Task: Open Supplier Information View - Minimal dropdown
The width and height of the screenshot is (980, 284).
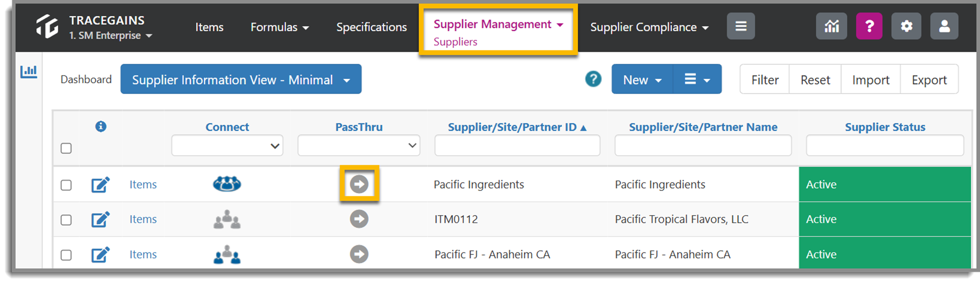Action: click(x=241, y=79)
